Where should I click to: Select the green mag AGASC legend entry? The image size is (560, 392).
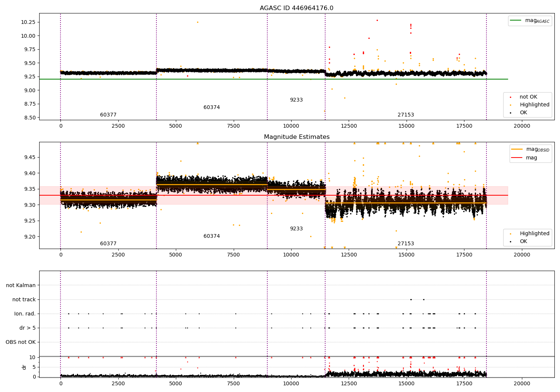tap(530, 21)
